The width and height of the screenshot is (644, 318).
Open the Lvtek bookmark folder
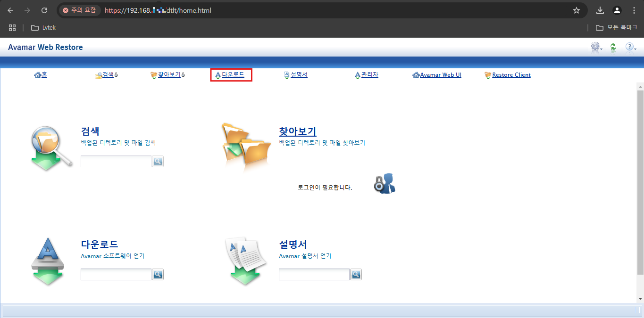click(x=43, y=28)
